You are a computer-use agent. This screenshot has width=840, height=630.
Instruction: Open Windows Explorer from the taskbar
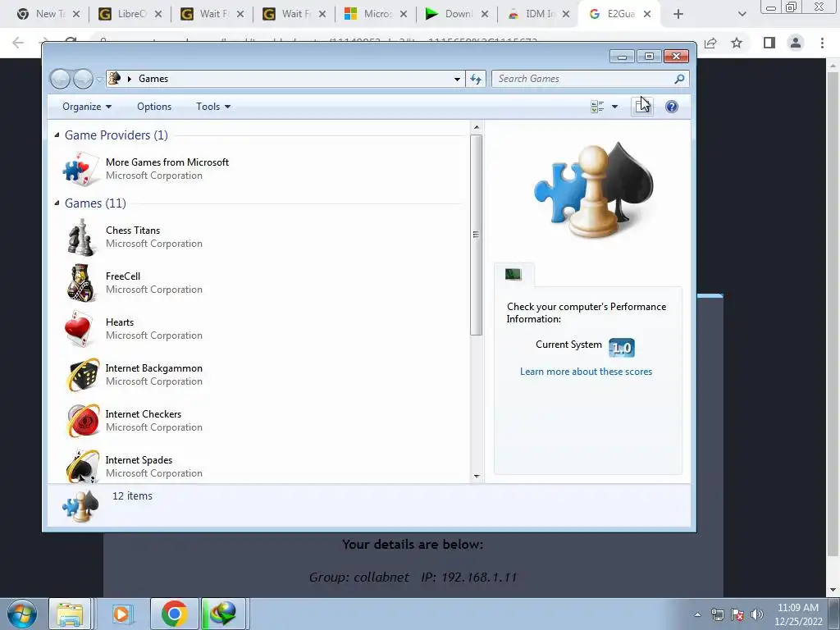click(70, 614)
